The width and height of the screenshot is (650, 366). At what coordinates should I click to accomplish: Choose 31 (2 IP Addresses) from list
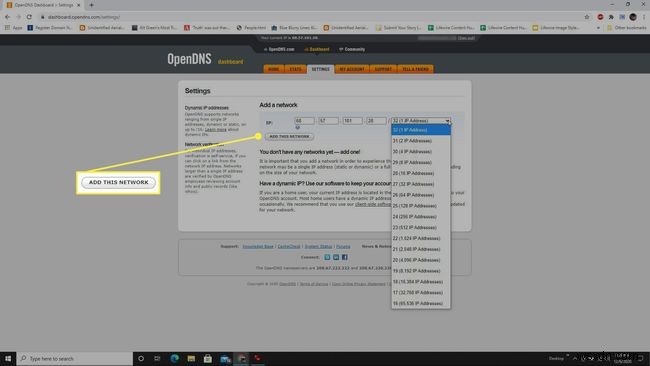(x=421, y=141)
